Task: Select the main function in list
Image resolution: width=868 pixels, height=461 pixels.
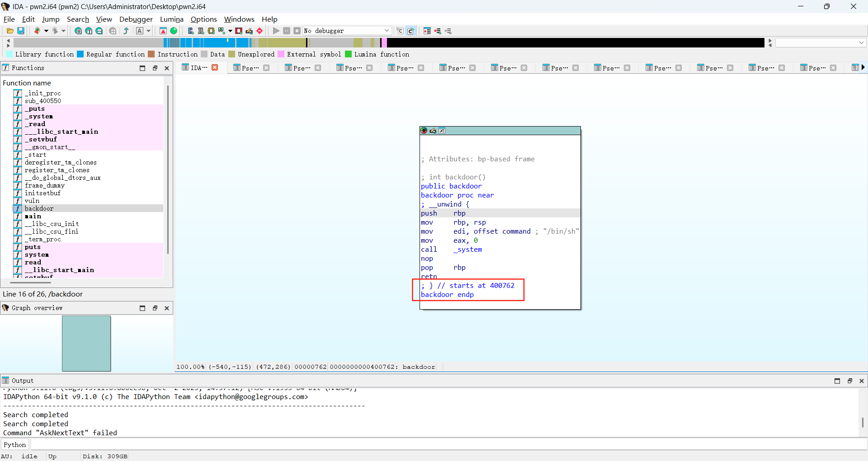Action: [33, 216]
